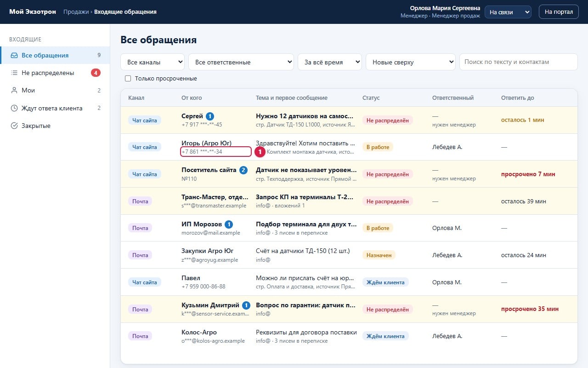Image resolution: width=588 pixels, height=368 pixels.
Task: Click the Продажи breadcrumb link
Action: click(x=76, y=12)
